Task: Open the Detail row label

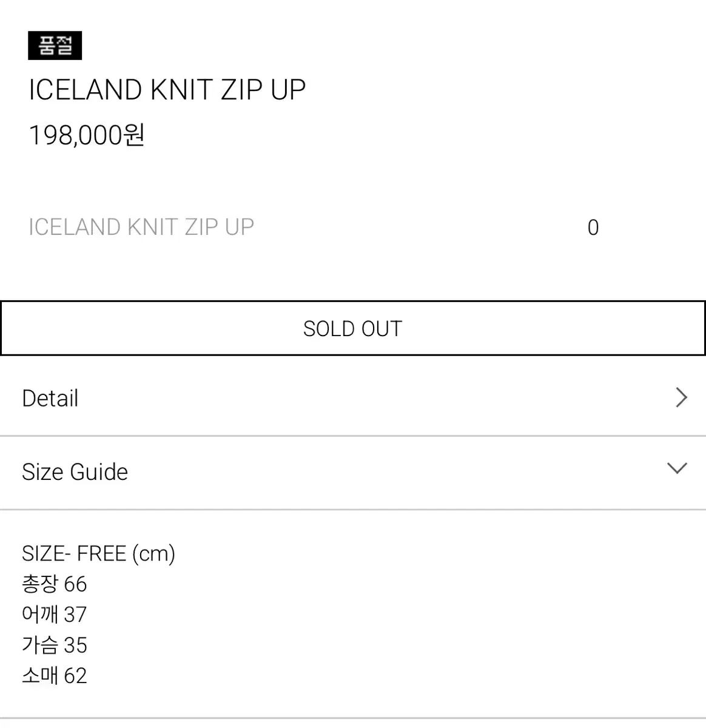Action: [x=50, y=399]
